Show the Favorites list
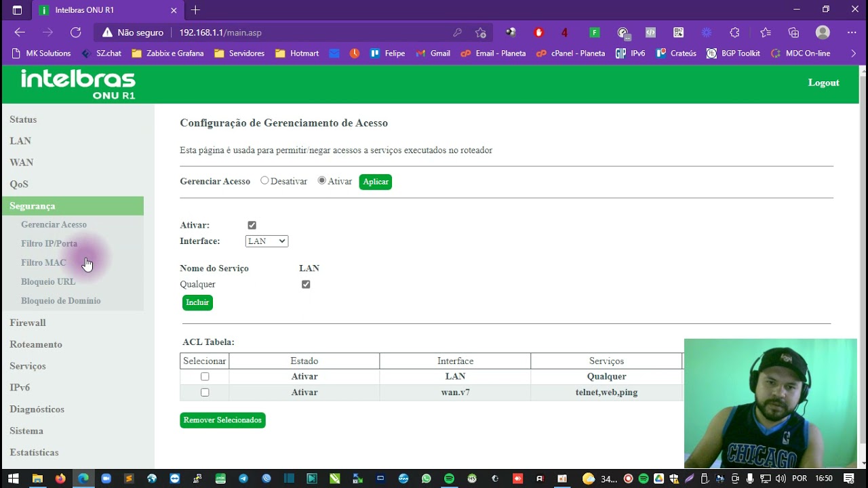868x488 pixels. pos(766,33)
